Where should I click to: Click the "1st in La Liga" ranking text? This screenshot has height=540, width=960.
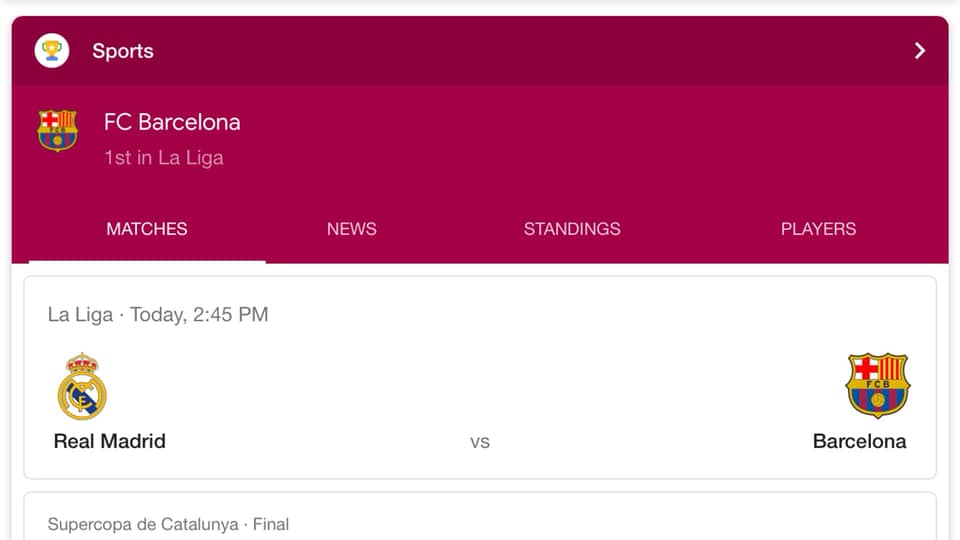(x=164, y=158)
